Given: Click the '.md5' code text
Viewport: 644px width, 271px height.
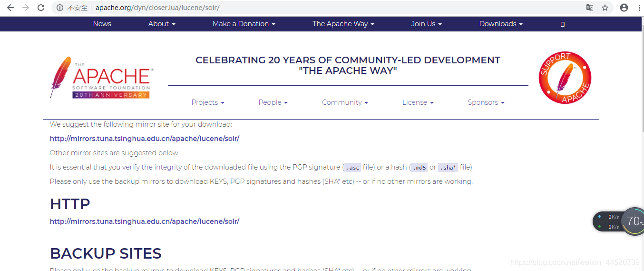Looking at the screenshot, I should click(419, 168).
